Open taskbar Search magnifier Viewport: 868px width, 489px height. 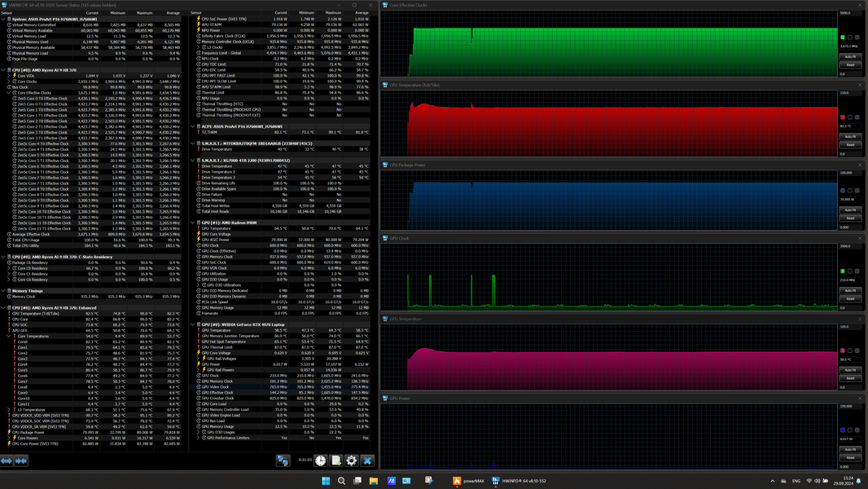[x=341, y=481]
